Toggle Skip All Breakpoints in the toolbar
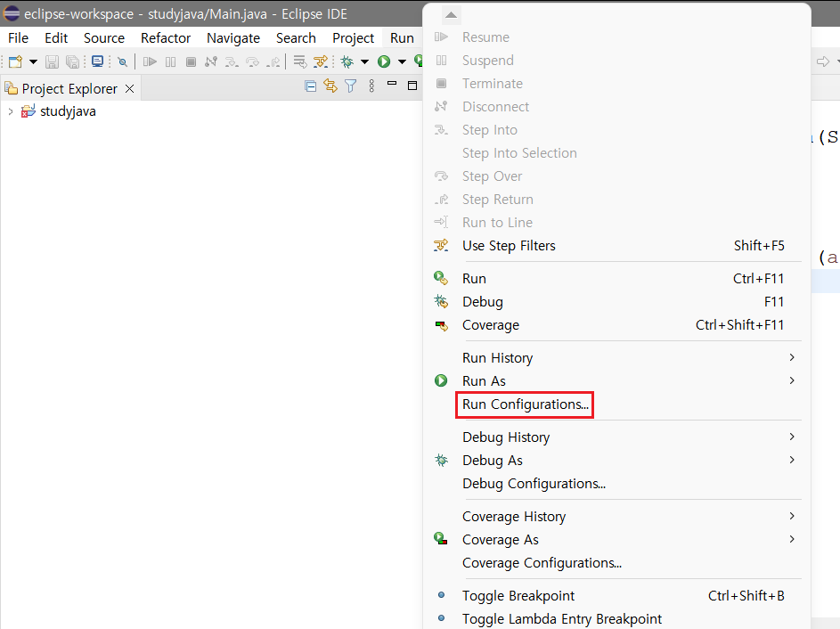This screenshot has width=840, height=629. coord(123,62)
